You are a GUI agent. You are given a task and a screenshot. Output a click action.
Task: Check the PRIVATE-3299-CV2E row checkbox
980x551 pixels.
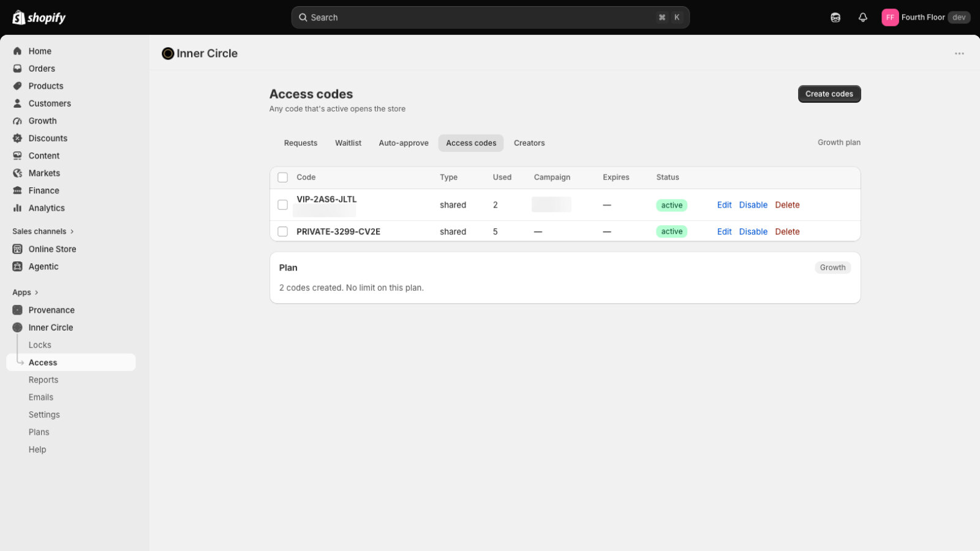[282, 231]
